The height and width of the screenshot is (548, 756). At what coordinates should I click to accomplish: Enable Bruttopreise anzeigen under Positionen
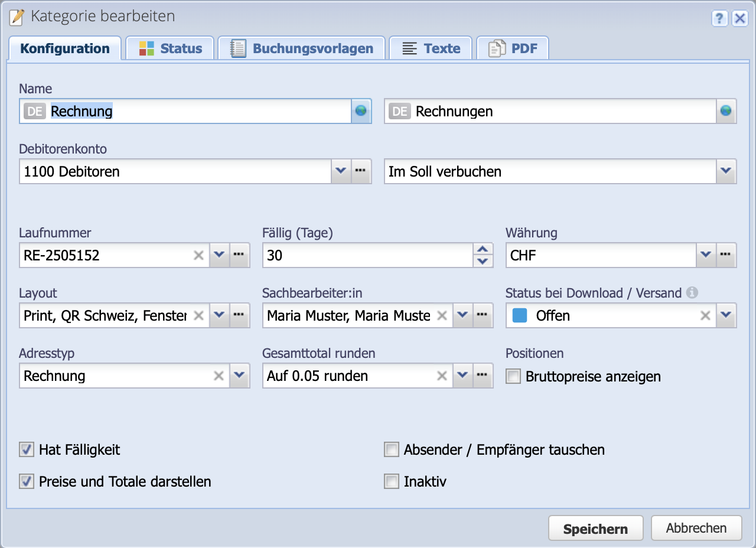click(512, 376)
